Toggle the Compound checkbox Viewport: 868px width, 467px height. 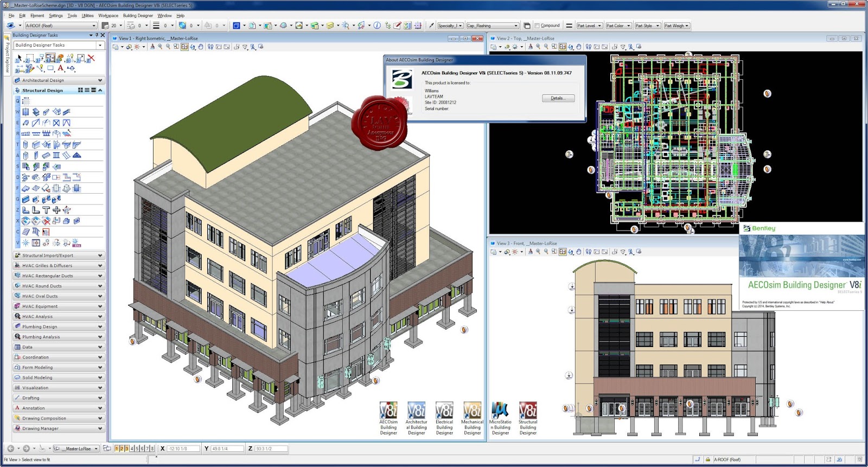pos(537,25)
